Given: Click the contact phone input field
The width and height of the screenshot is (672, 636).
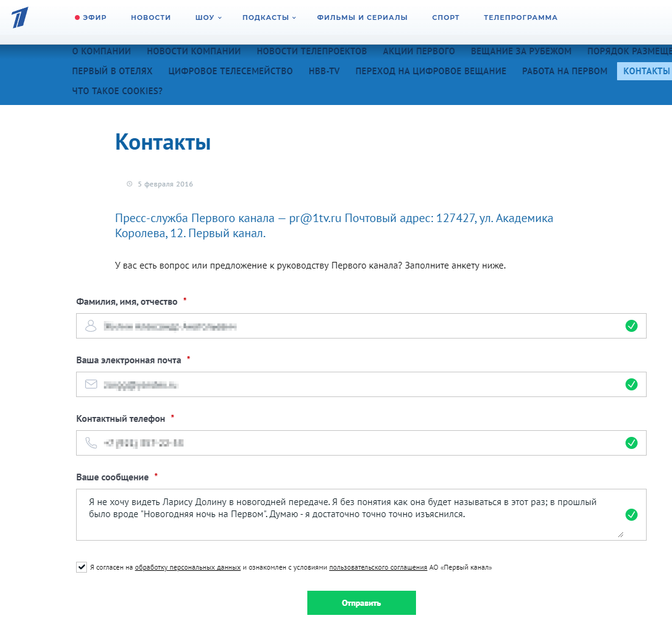Looking at the screenshot, I should [x=361, y=443].
